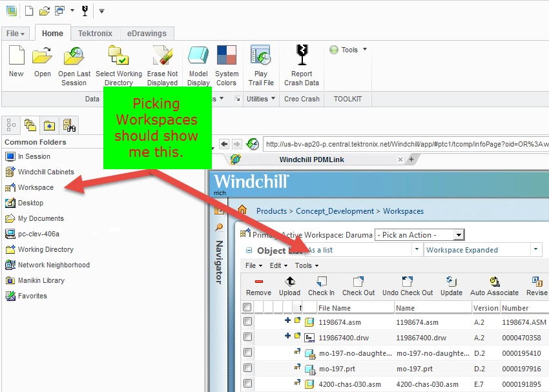
Task: Toggle select-all checkbox in table header
Action: tap(247, 307)
